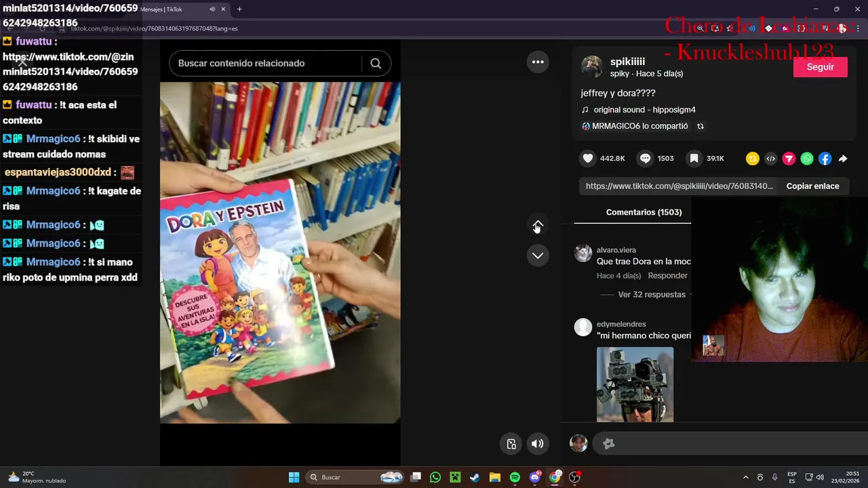Click the small repost icon beside MRMAGICO6

click(701, 126)
